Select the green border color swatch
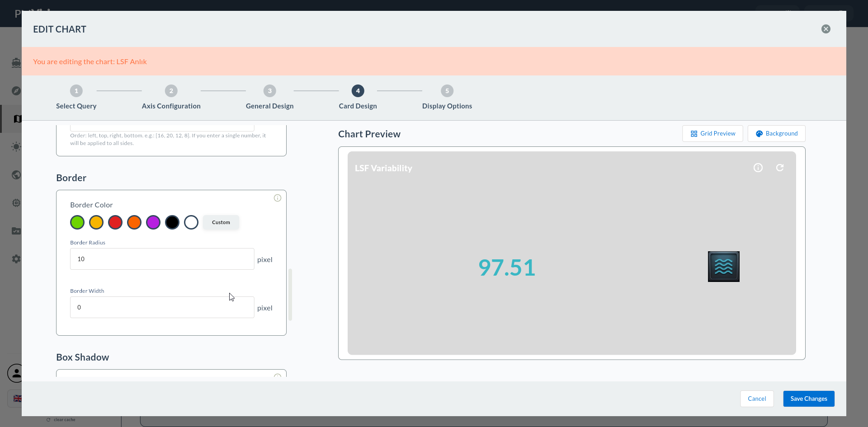Image resolution: width=868 pixels, height=427 pixels. coord(77,222)
